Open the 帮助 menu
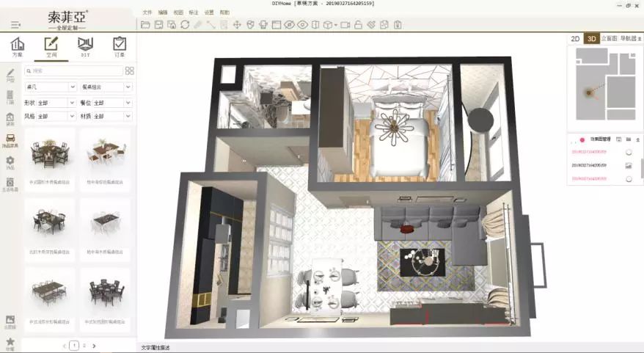Viewport: 644px width, 353px height. 224,12
